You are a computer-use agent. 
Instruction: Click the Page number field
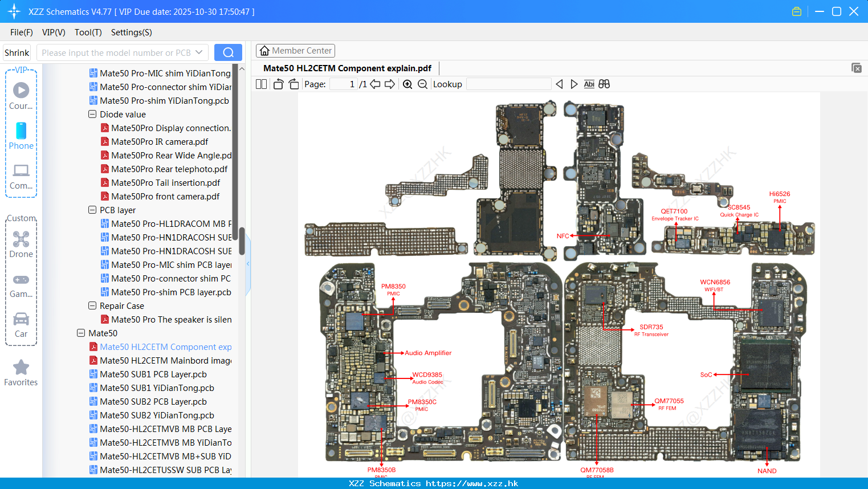click(343, 84)
